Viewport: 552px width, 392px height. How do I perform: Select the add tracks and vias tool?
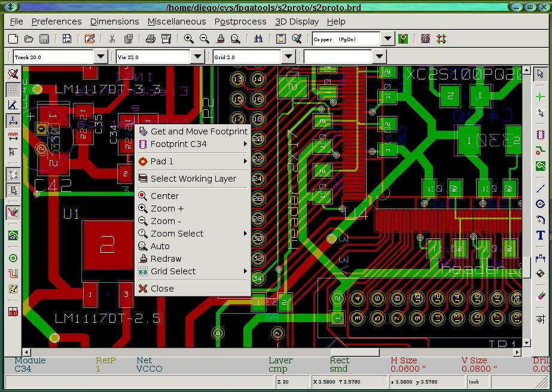click(x=541, y=151)
